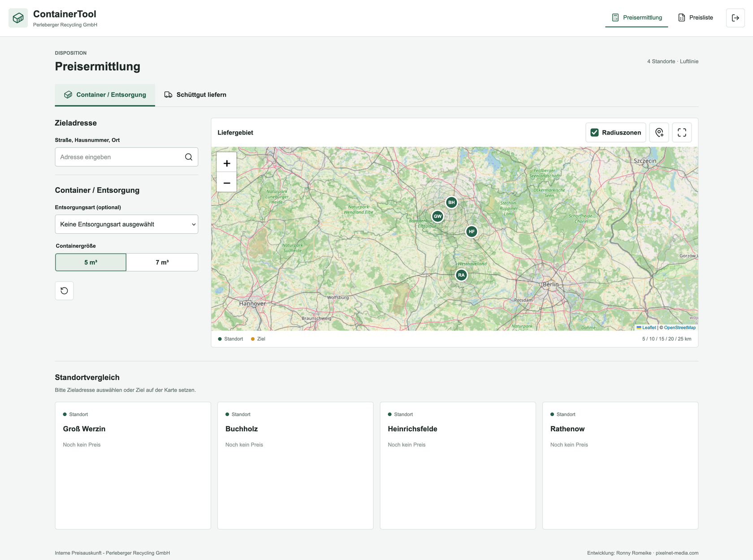Click the '4 Standorte · Luftlinie' text
The width and height of the screenshot is (753, 560).
pos(672,61)
